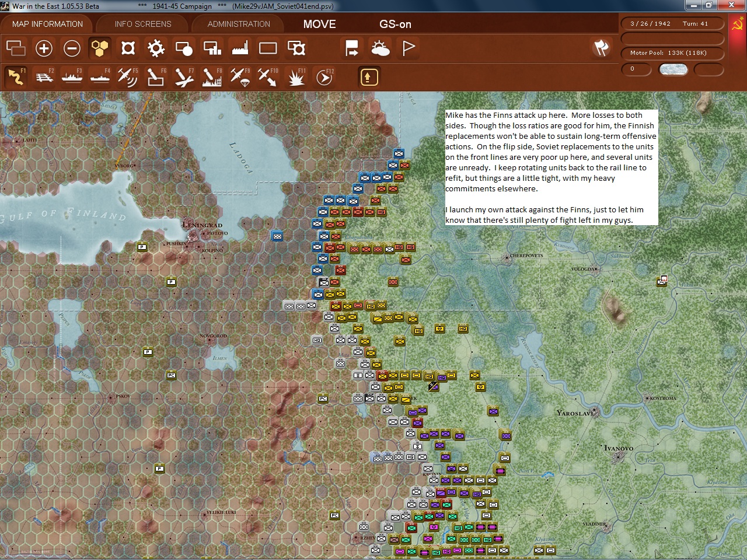747x560 pixels.
Task: Click the Leningrad city label on map
Action: 202,225
